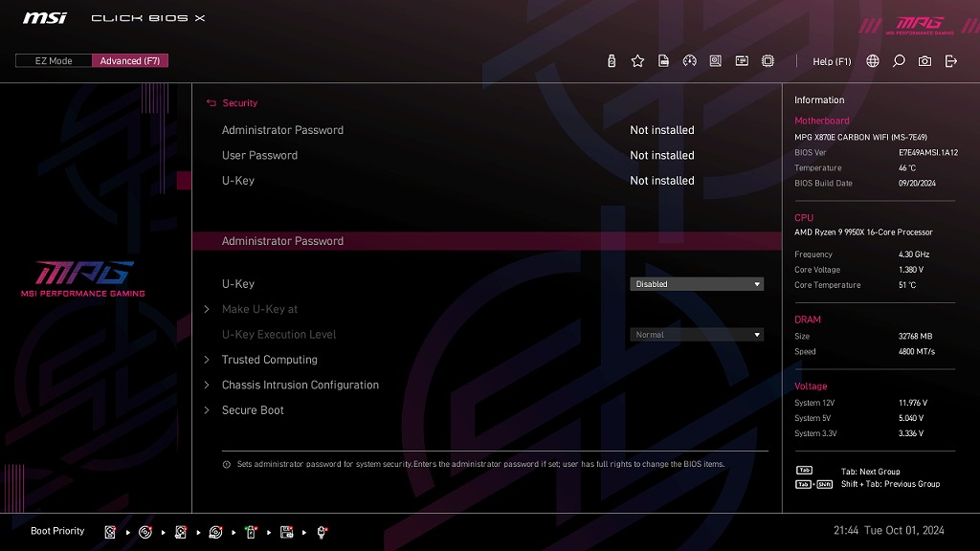Click Voltage heading in Information panel
Viewport: 980px width, 551px height.
(x=811, y=386)
